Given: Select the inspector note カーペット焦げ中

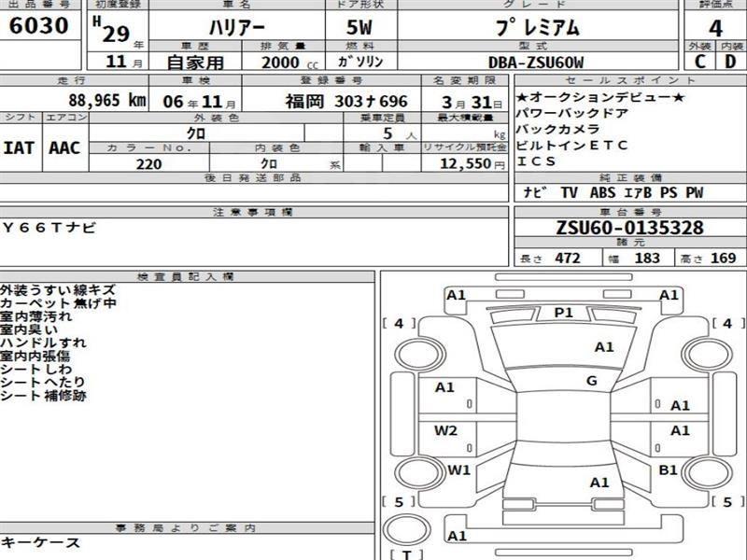Looking at the screenshot, I should tap(58, 302).
